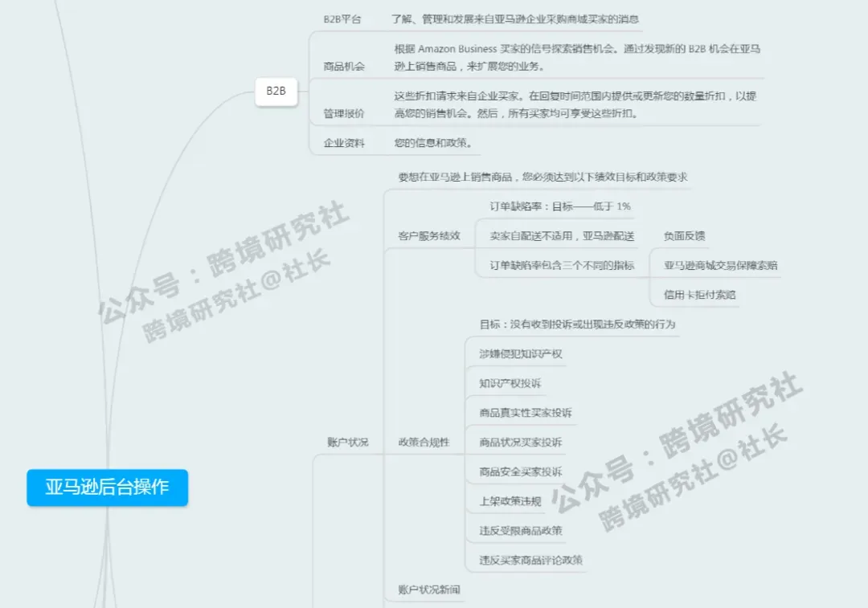868x608 pixels.
Task: Click the 订单缺陷率 target below 1% node
Action: [x=560, y=206]
